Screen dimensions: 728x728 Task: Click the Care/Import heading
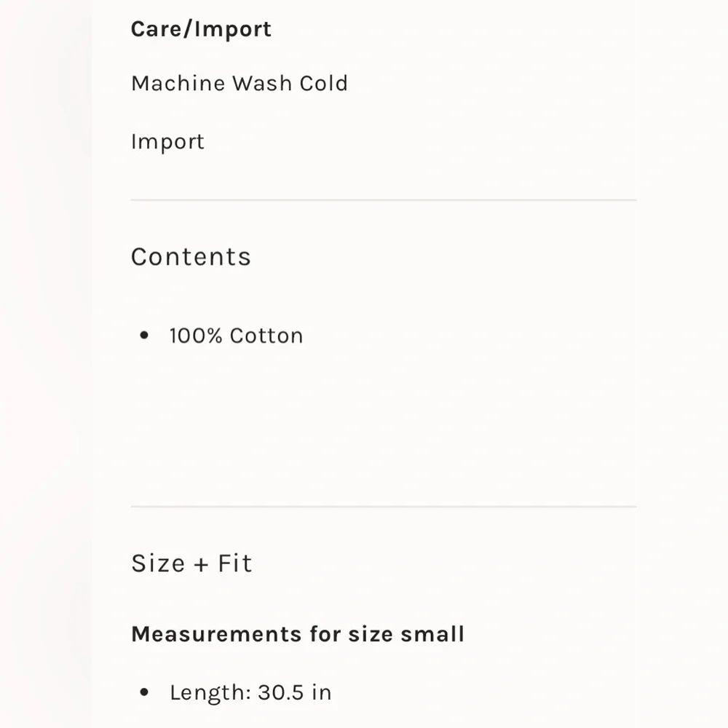point(201,29)
